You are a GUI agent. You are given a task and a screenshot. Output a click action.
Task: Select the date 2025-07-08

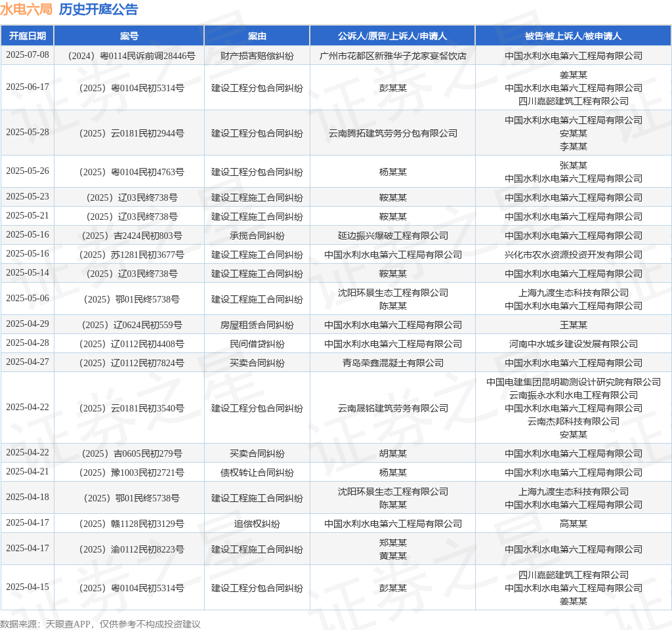[28, 55]
